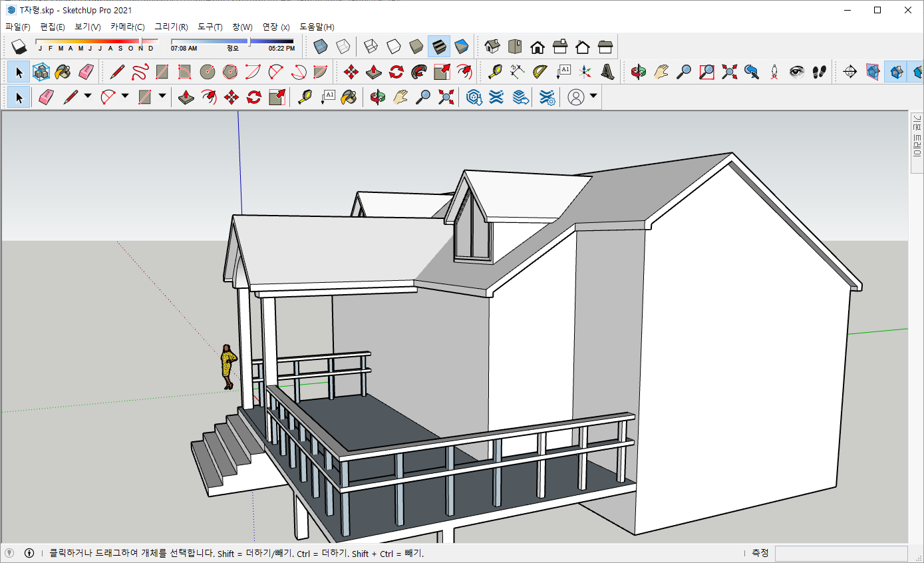Toggle Show/Hide Shadows button

tap(19, 47)
